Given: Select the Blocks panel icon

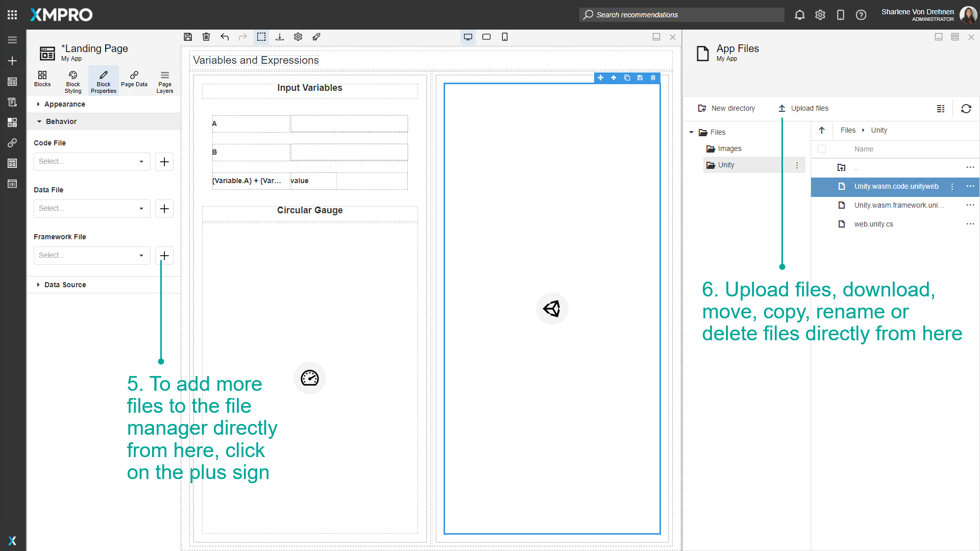Looking at the screenshot, I should (42, 80).
